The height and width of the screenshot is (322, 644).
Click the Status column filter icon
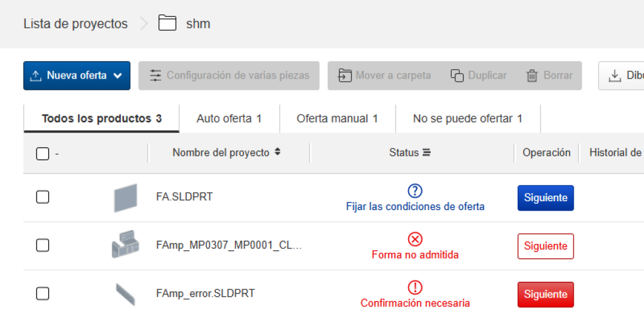click(426, 153)
